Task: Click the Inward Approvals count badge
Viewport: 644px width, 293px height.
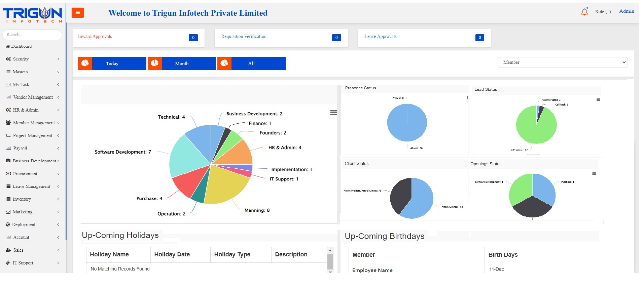Action: [x=193, y=38]
